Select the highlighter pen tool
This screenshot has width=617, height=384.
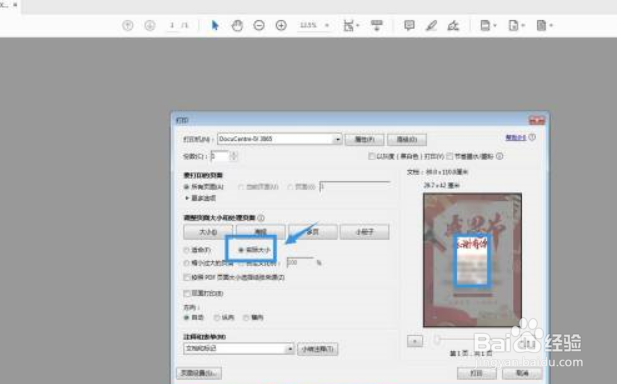point(431,26)
